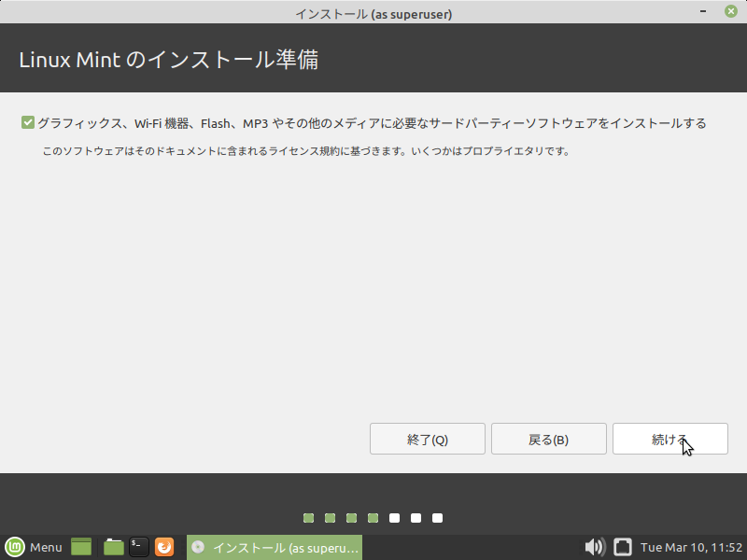Continue installation with the 続ける button
747x560 pixels.
[669, 439]
